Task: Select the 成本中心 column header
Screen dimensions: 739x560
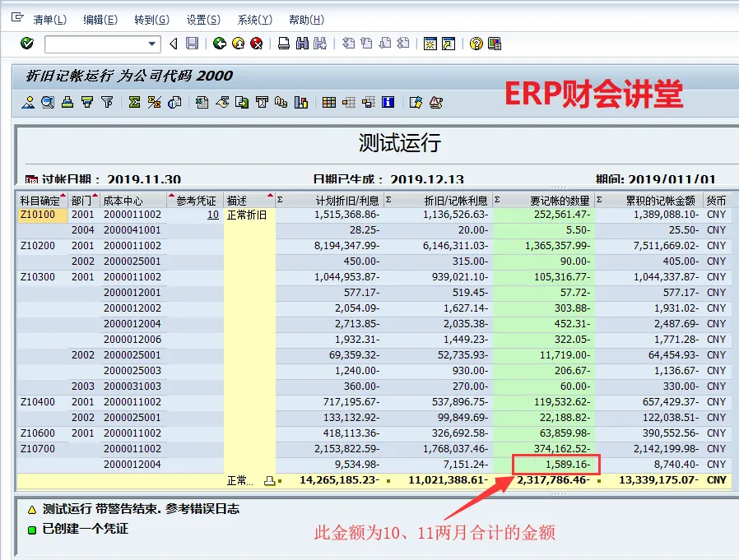Action: pyautogui.click(x=132, y=201)
